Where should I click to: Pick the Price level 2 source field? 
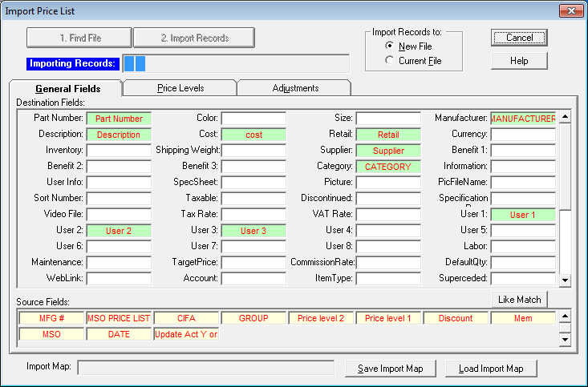tap(320, 318)
